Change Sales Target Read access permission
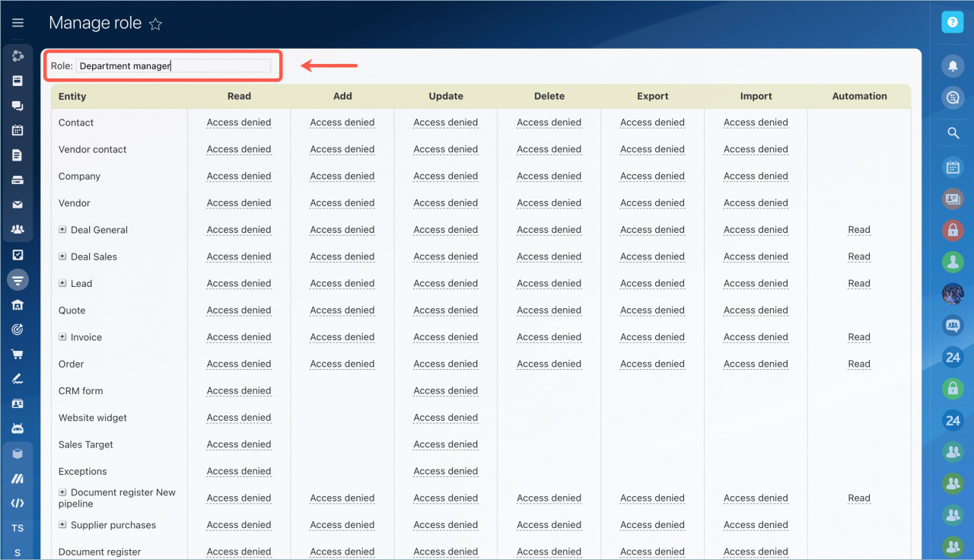Image resolution: width=974 pixels, height=560 pixels. tap(239, 444)
